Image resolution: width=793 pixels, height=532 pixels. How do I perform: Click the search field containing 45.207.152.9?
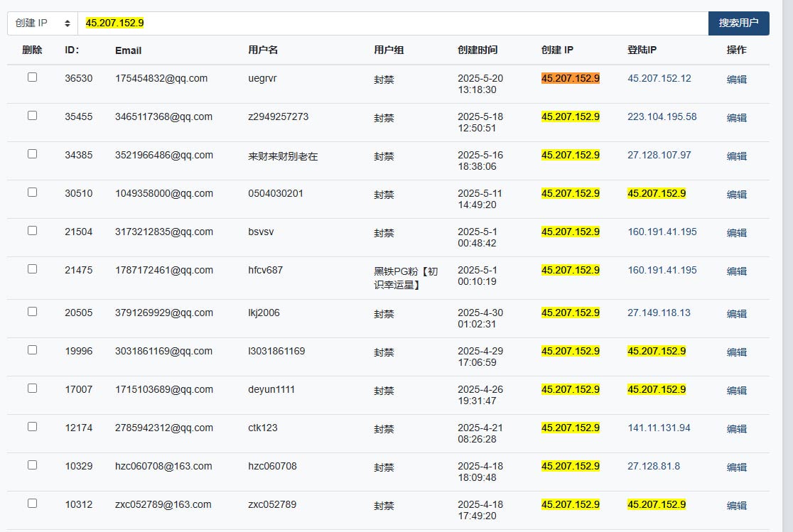pos(393,23)
